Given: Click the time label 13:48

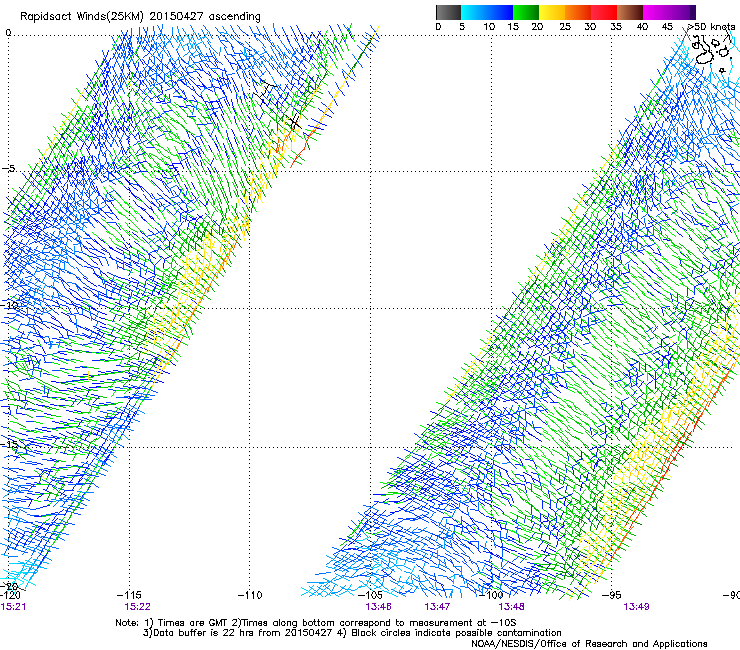Looking at the screenshot, I should click(x=512, y=607).
